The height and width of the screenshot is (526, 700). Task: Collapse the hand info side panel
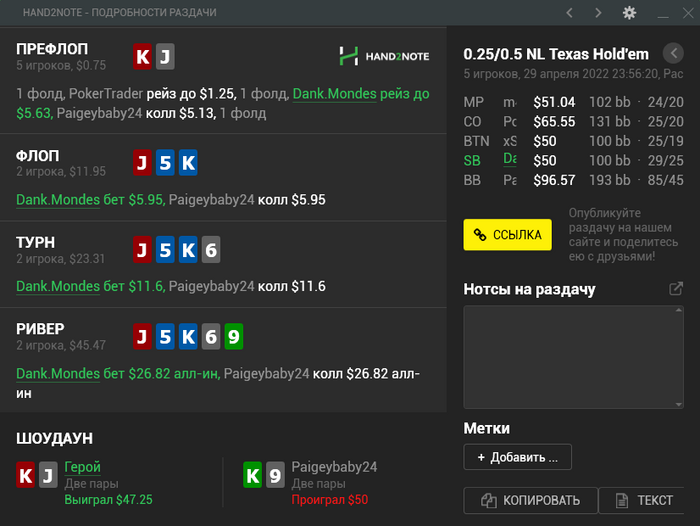pos(673,54)
